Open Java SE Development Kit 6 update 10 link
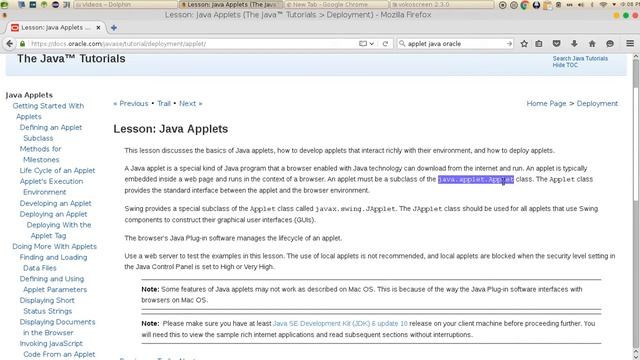 point(340,323)
